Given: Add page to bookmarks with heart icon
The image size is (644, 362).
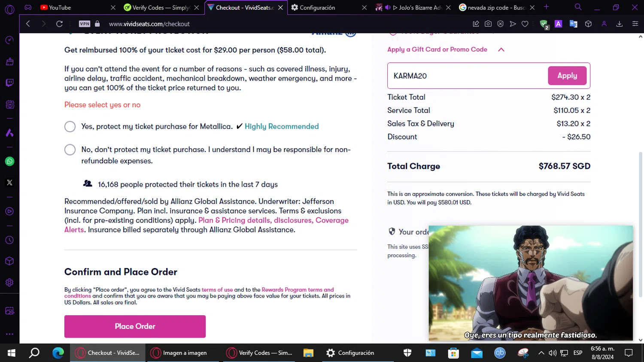Looking at the screenshot, I should point(525,24).
